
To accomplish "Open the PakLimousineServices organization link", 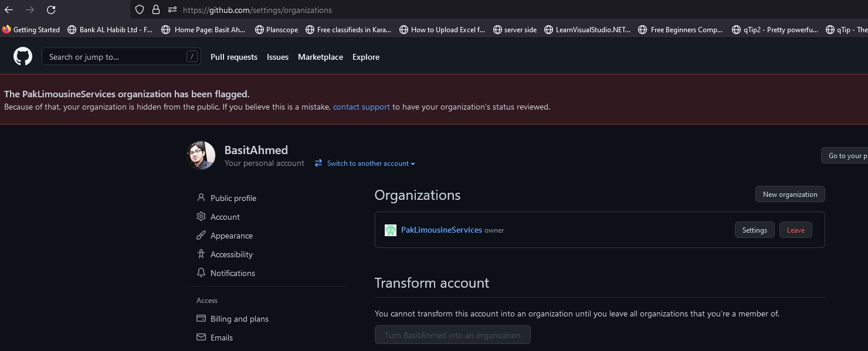I will (x=442, y=230).
